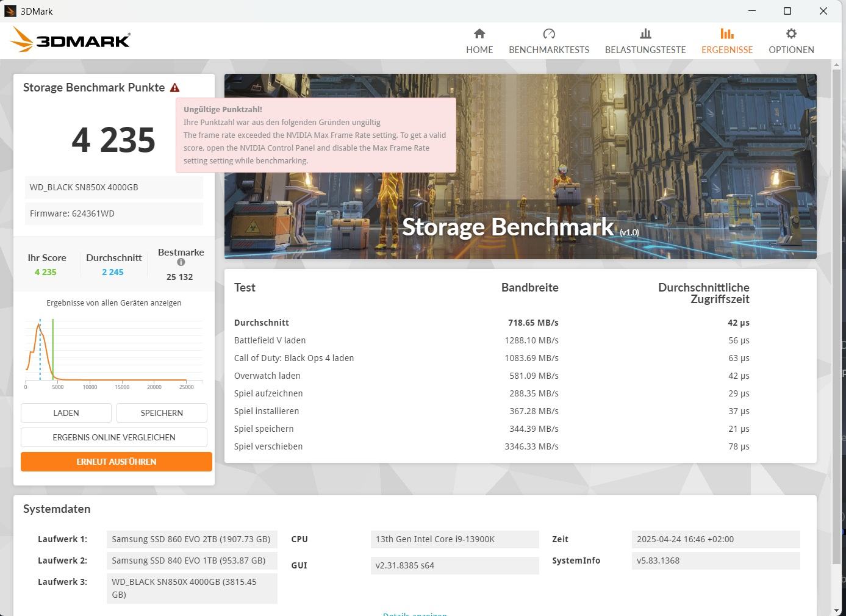Click the Storage Benchmark banner image
The image size is (846, 616).
(520, 167)
